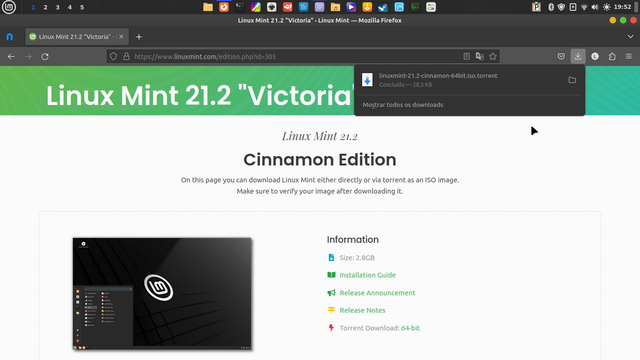Click the green maximize window button
The width and height of the screenshot is (640, 360).
point(623,20)
